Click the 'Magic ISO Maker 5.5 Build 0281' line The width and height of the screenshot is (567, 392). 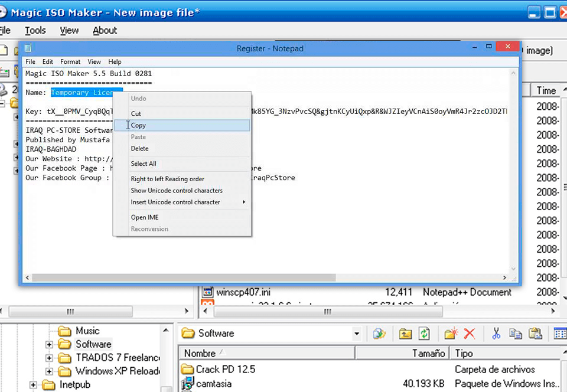89,73
